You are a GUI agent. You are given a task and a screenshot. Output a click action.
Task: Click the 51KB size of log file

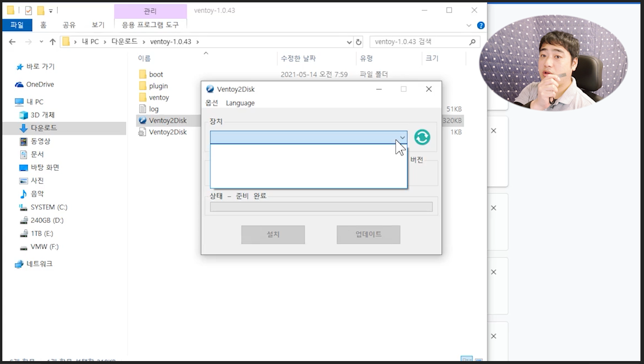pos(454,109)
